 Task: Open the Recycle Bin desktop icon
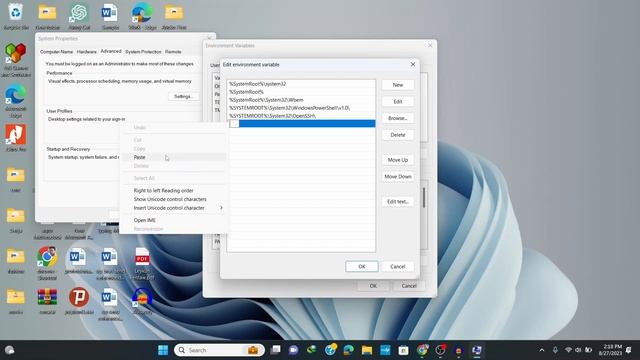[16, 16]
